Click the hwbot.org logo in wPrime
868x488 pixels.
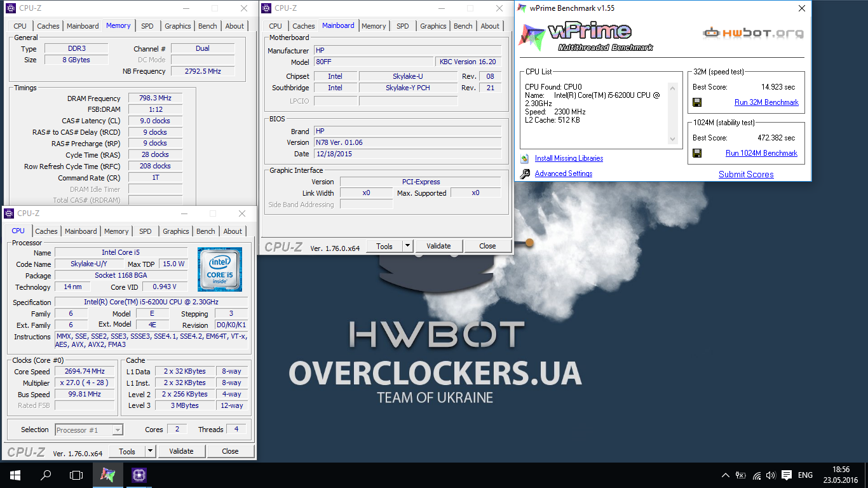point(753,33)
